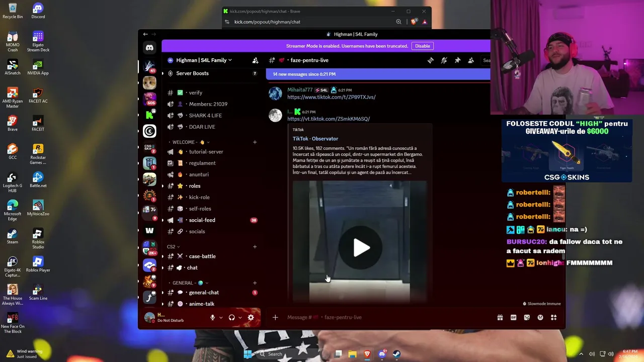
Task: Click zoom icon in Brave address bar
Action: coord(398,22)
